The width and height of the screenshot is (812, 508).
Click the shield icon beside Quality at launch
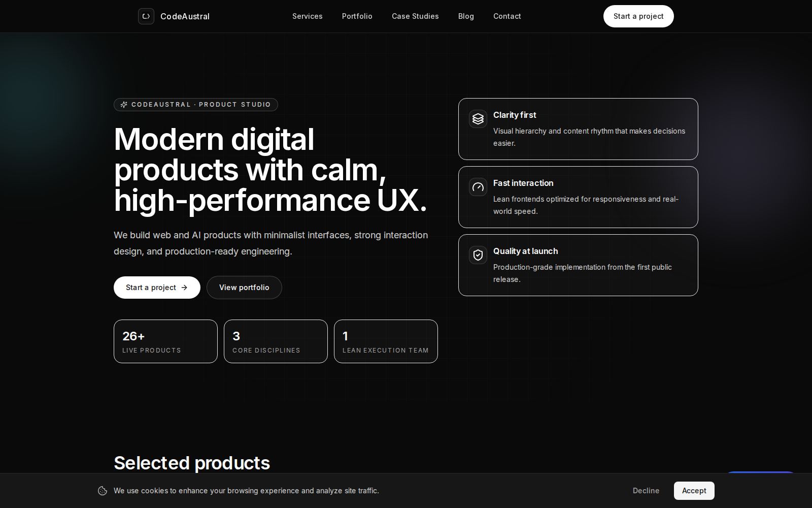tap(478, 255)
